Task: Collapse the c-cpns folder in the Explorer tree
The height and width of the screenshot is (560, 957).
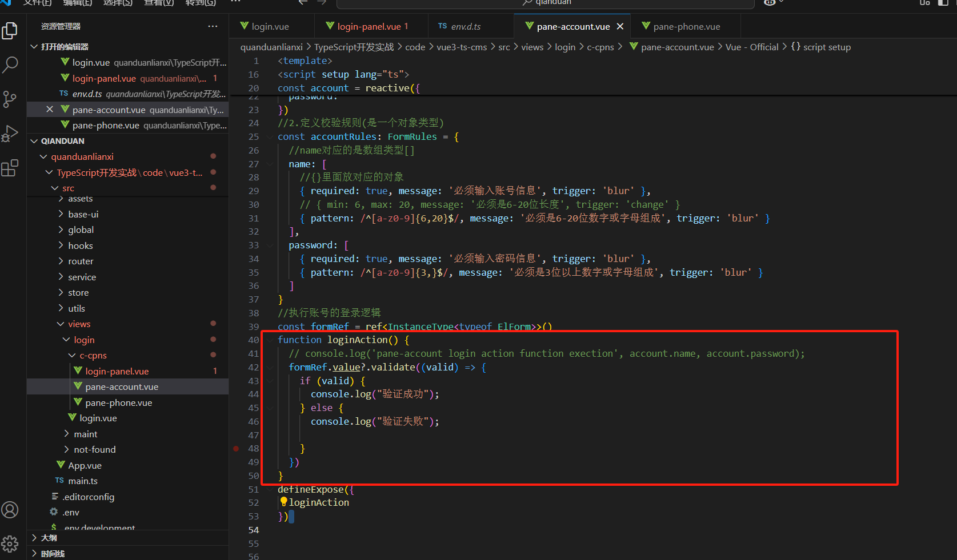Action: point(127,356)
